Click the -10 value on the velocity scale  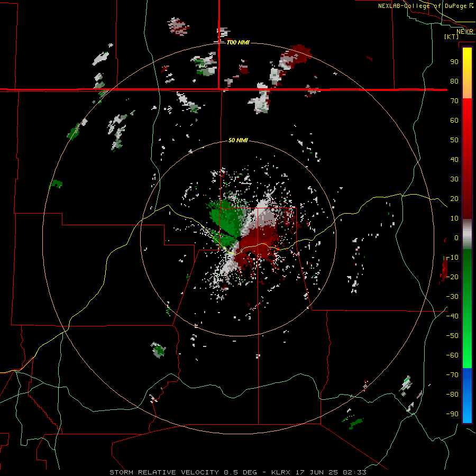(x=452, y=258)
